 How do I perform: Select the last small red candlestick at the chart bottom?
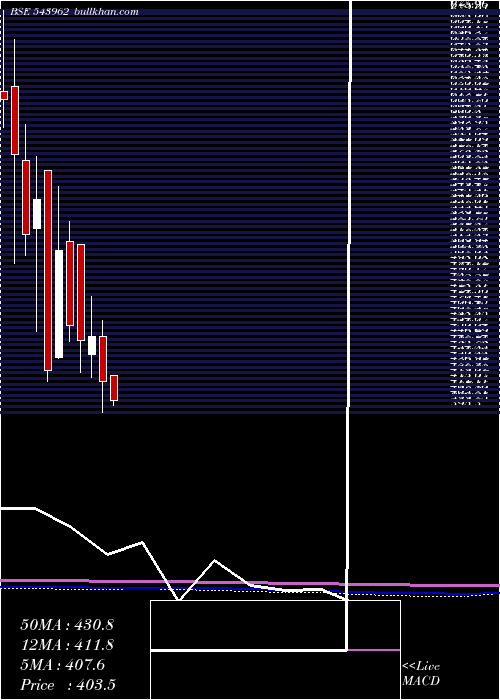pos(114,388)
